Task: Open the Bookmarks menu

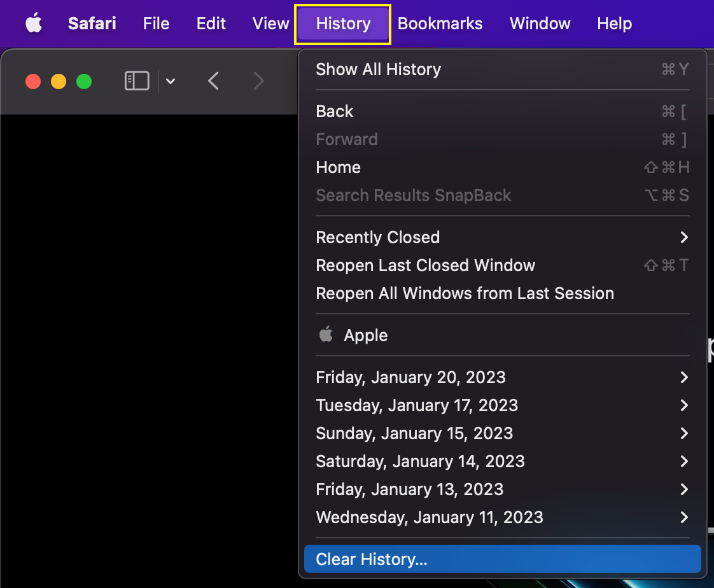Action: point(440,24)
